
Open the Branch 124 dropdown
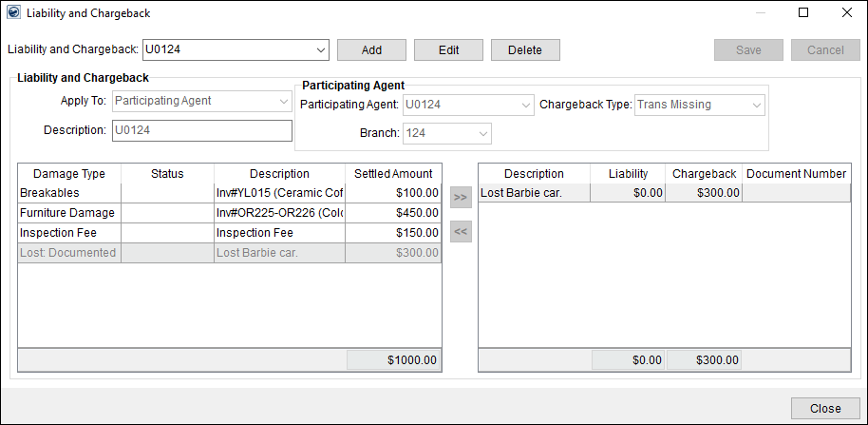click(482, 134)
